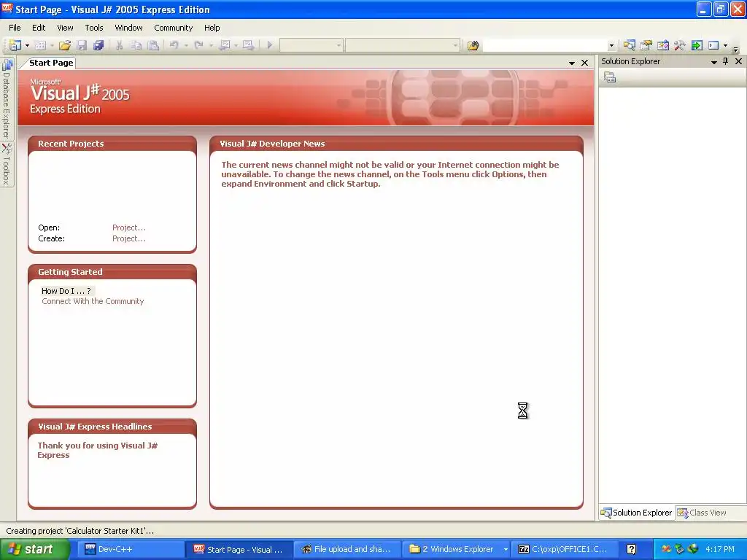Click the C:\oxp\OFFICE1.C... taskbar button
Screen dimensions: 747x560
click(x=565, y=549)
